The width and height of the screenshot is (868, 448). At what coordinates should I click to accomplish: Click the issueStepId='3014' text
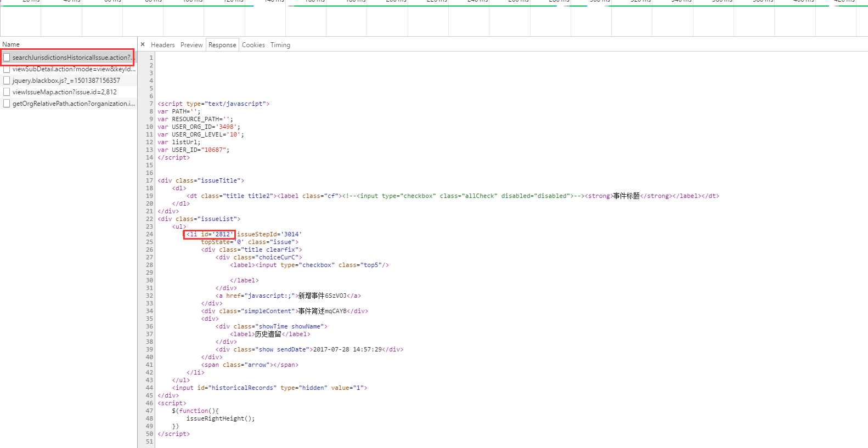click(x=269, y=234)
